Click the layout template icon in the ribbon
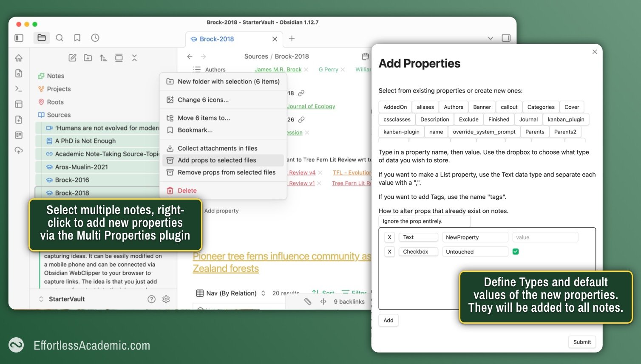Image resolution: width=641 pixels, height=364 pixels. pyautogui.click(x=19, y=104)
